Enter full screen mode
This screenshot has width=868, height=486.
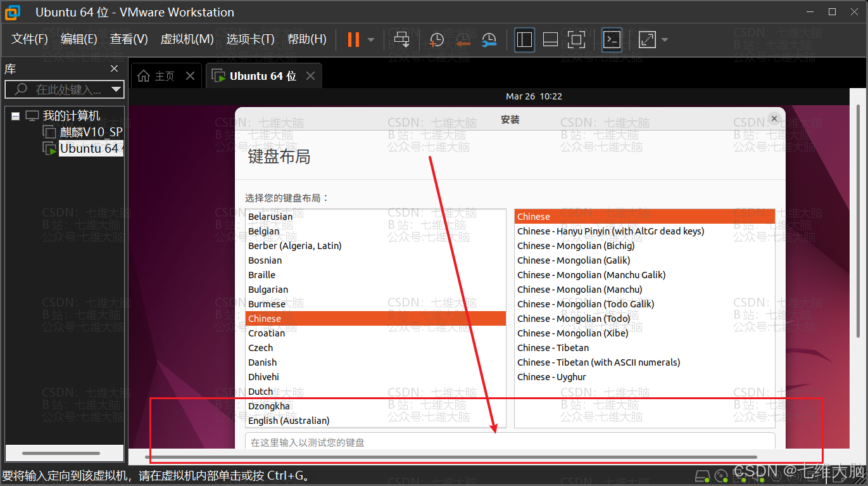pos(576,39)
